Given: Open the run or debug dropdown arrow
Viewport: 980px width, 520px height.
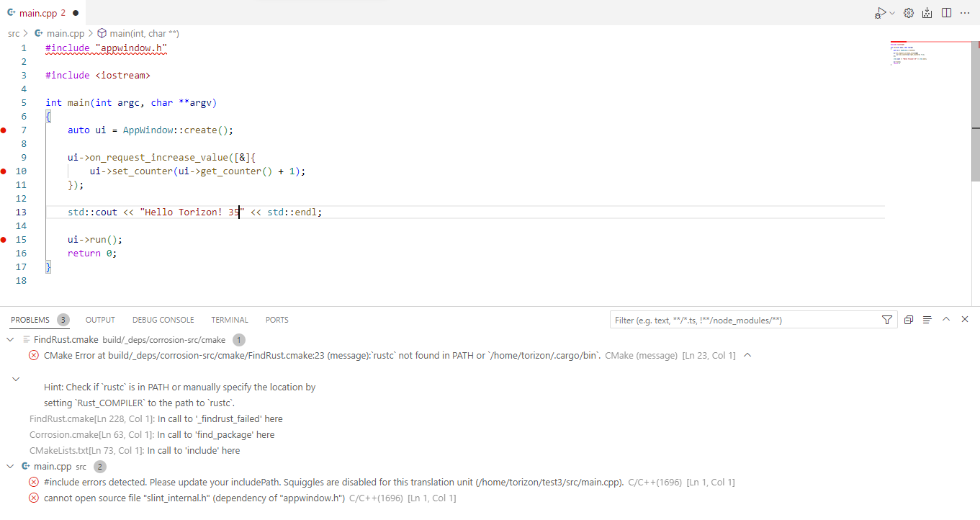Looking at the screenshot, I should tap(893, 13).
